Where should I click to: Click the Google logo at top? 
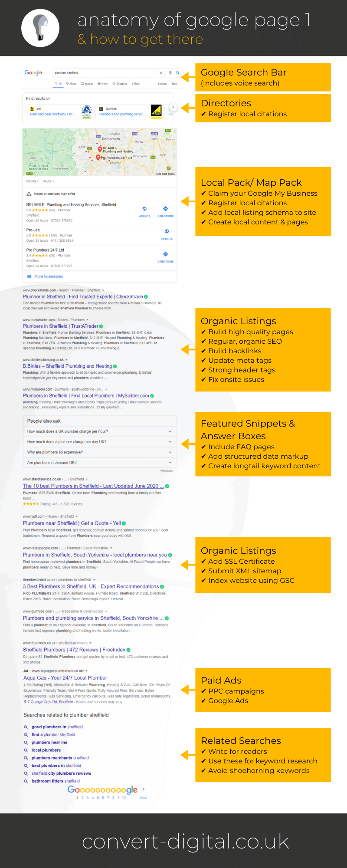click(x=33, y=73)
